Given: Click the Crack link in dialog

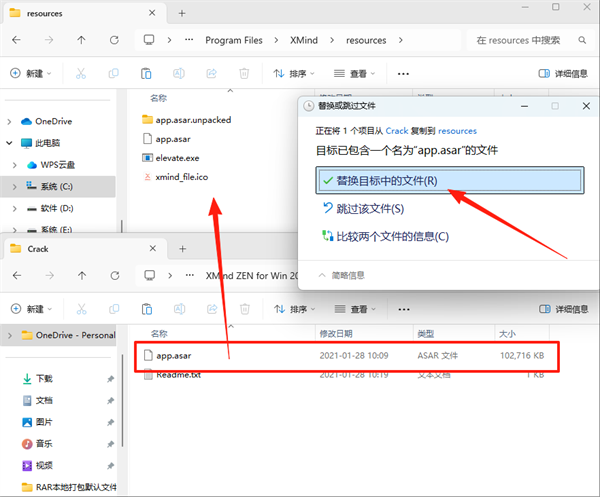Looking at the screenshot, I should pyautogui.click(x=397, y=131).
